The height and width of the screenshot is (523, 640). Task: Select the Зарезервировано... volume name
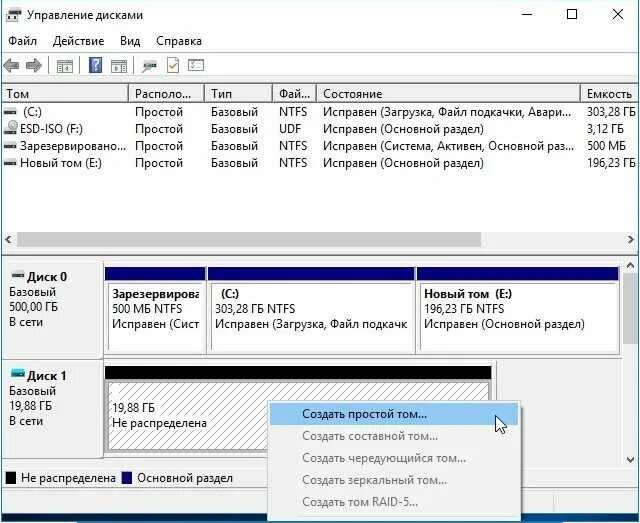point(73,146)
